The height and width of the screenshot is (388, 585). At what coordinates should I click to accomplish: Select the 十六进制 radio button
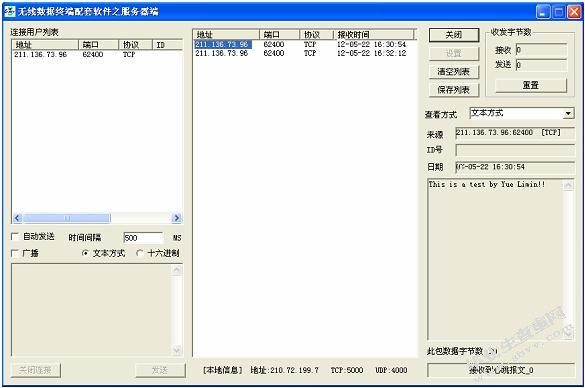[140, 253]
